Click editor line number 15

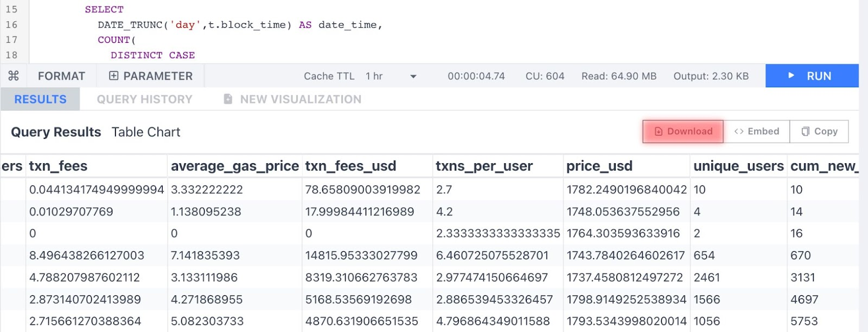[x=11, y=9]
